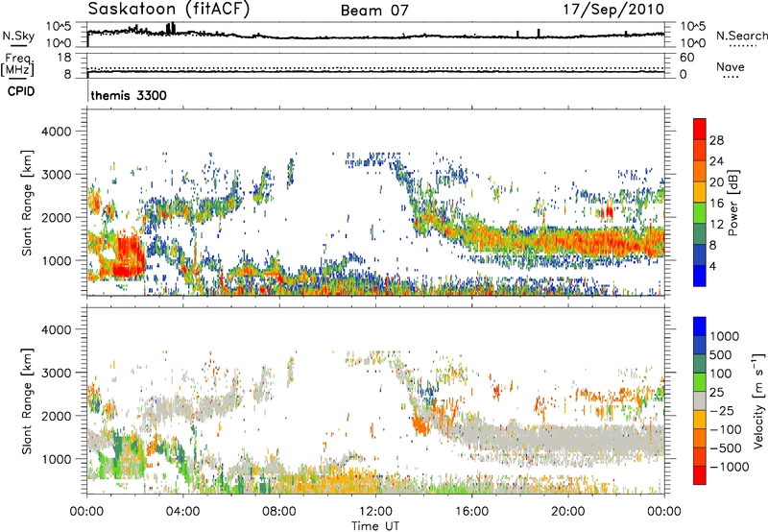768x532 pixels.
Task: Click the '60' Nave axis value
Action: point(686,57)
